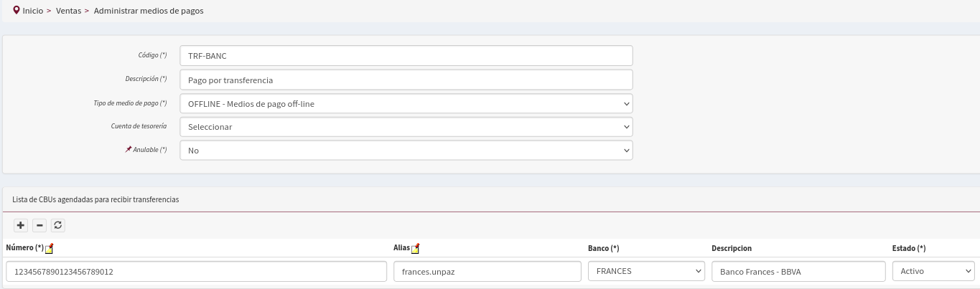Focus the Código field with TRF-BANC

point(406,56)
